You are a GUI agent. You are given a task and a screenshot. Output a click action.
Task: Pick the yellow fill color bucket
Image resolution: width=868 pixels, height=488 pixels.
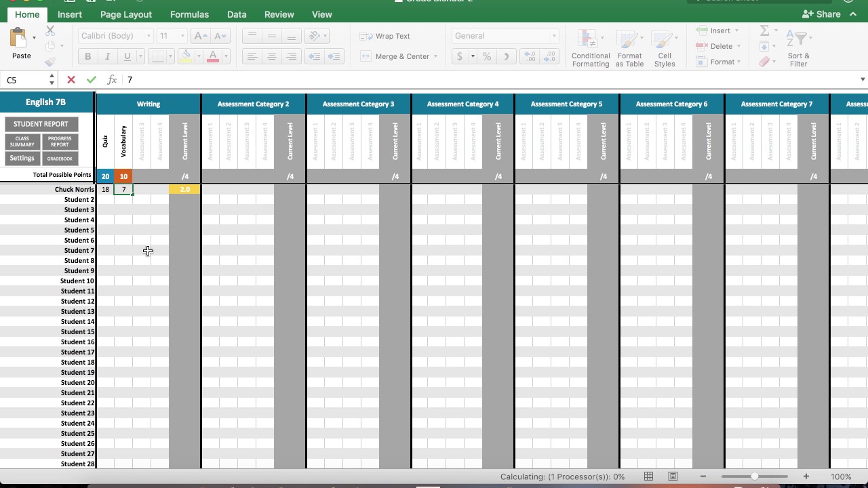tap(186, 56)
